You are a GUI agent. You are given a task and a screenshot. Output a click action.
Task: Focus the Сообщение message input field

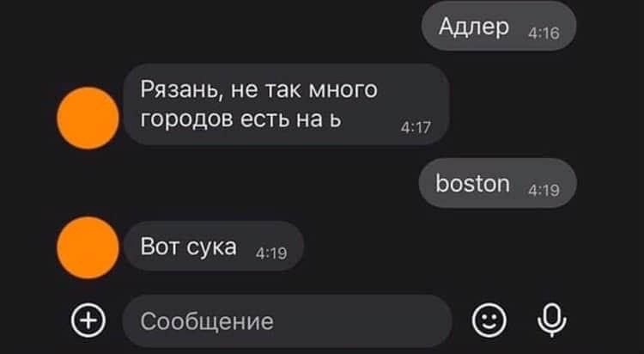click(287, 320)
